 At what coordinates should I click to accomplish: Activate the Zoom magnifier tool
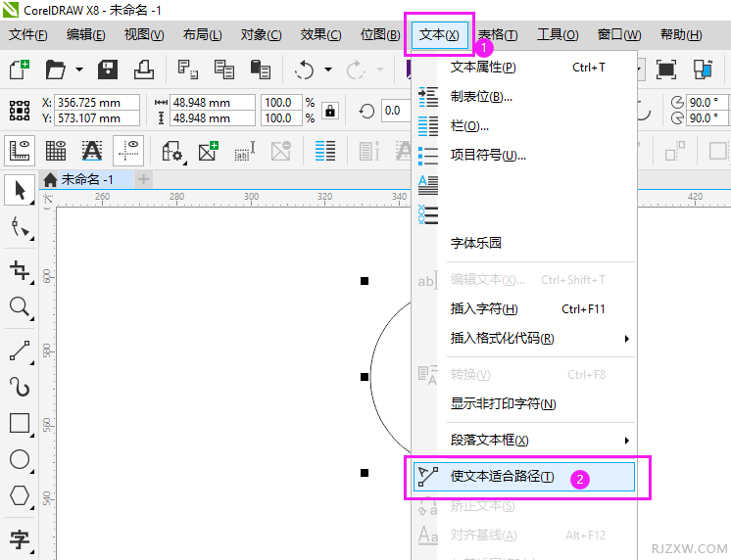[19, 307]
